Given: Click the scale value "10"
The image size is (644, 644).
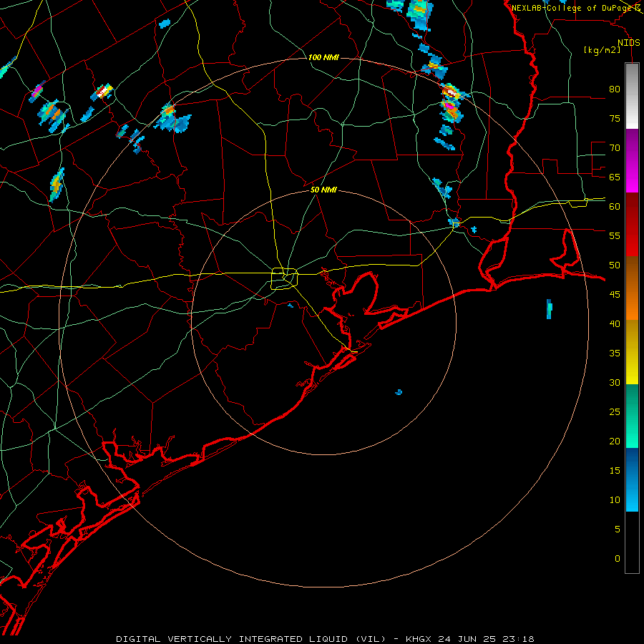Looking at the screenshot, I should [x=615, y=500].
